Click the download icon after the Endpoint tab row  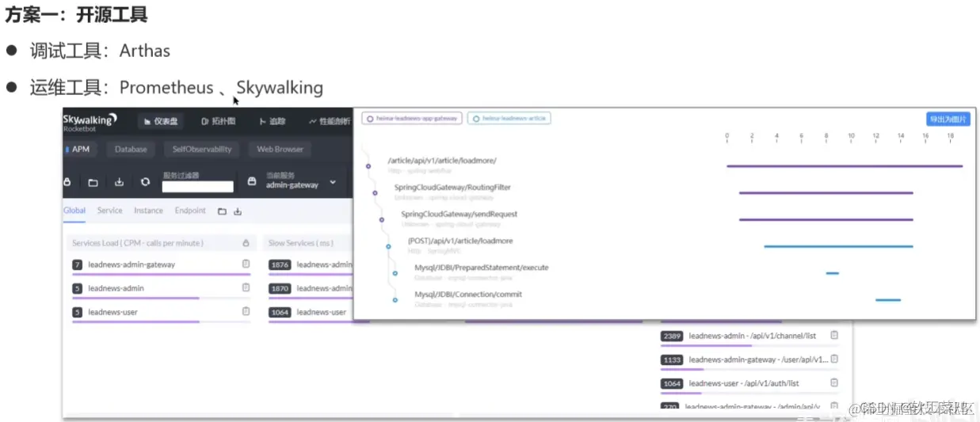pyautogui.click(x=238, y=211)
